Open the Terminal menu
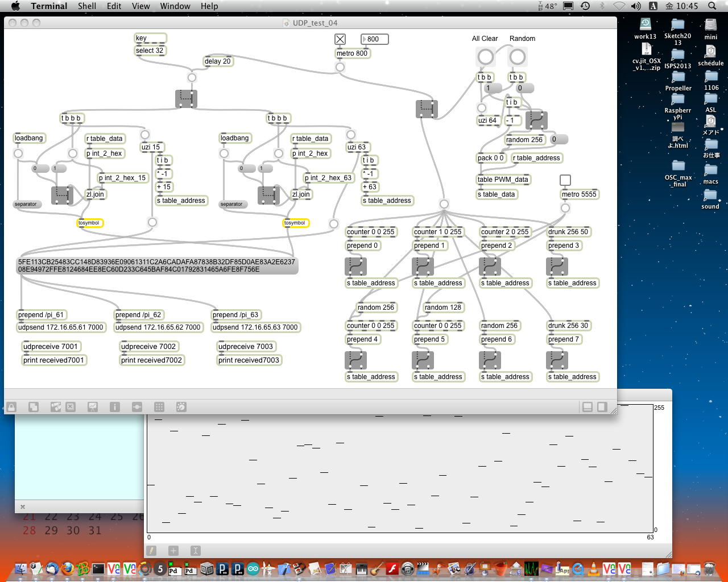This screenshot has height=582, width=728. point(49,6)
